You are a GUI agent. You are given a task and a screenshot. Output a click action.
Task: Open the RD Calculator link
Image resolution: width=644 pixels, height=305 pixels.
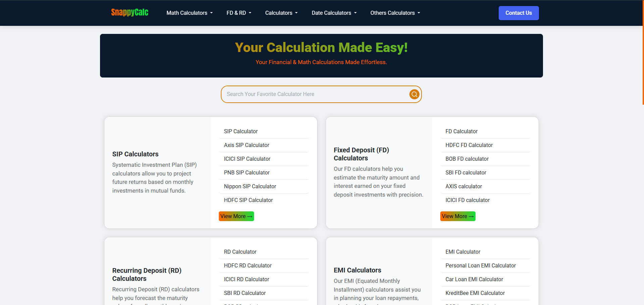(264, 252)
